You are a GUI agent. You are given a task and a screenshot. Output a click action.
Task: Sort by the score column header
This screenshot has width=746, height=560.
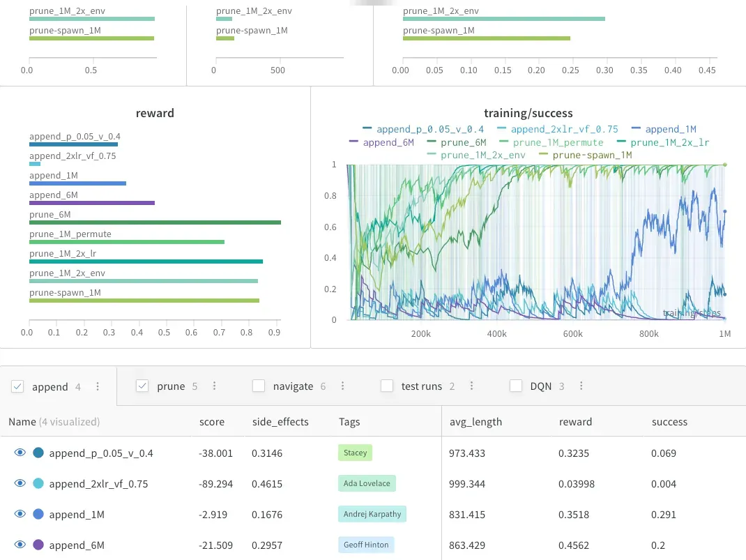point(212,422)
